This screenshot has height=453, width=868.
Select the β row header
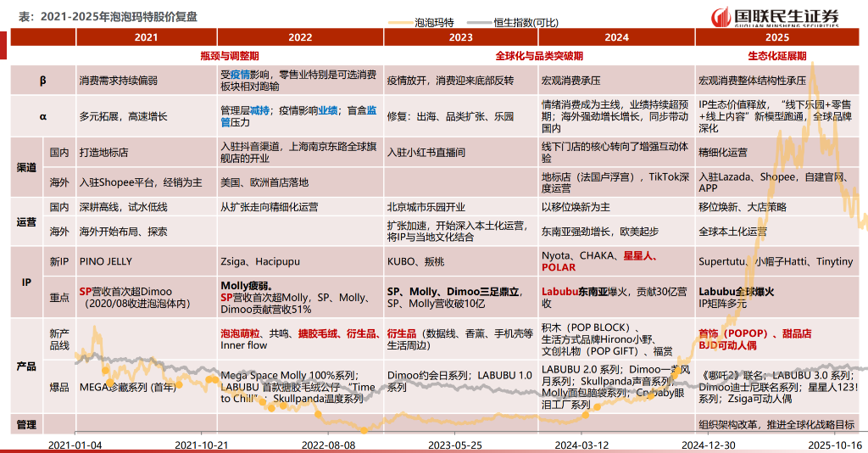click(42, 81)
